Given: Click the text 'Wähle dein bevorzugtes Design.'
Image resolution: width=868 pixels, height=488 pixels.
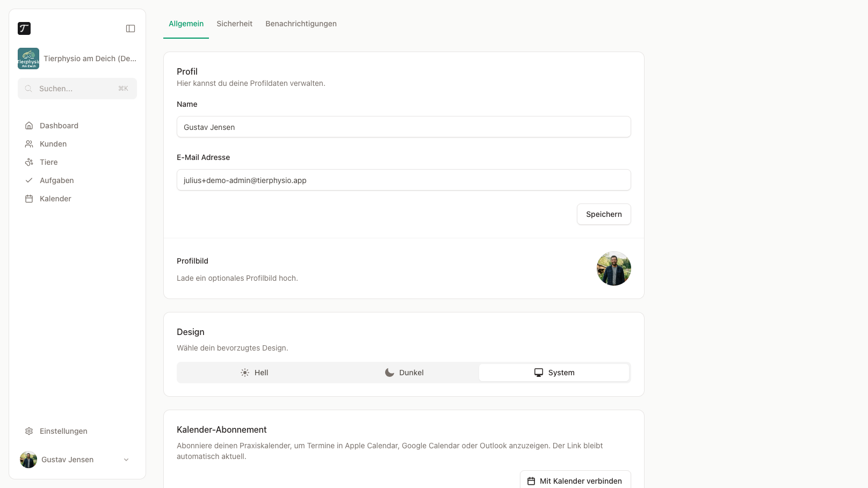Looking at the screenshot, I should tap(233, 348).
